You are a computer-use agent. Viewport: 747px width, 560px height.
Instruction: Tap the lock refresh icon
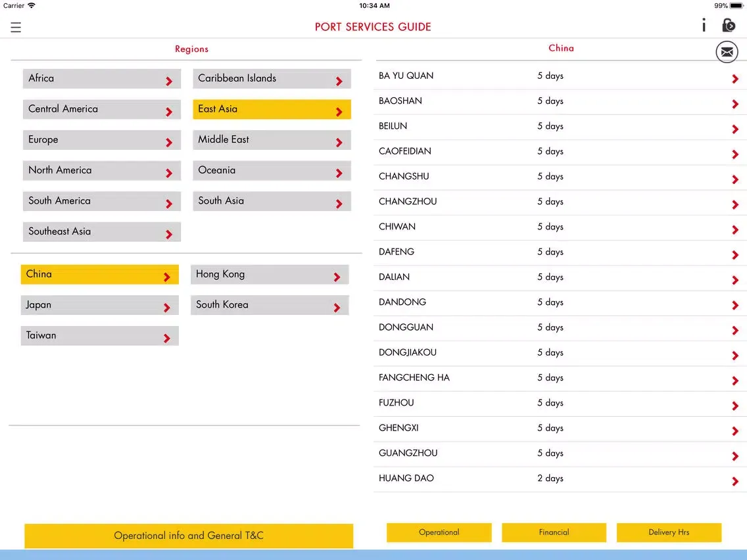coord(729,25)
